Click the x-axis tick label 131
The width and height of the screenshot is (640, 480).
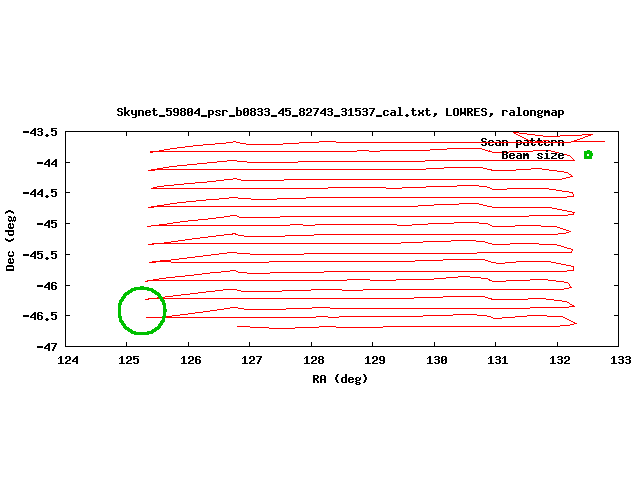tap(498, 360)
